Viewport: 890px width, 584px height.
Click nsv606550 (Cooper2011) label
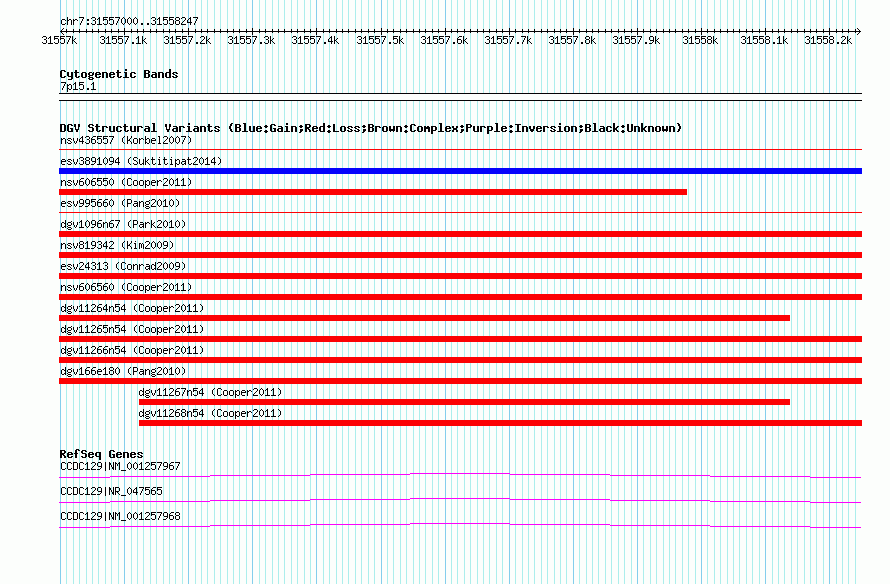point(126,182)
